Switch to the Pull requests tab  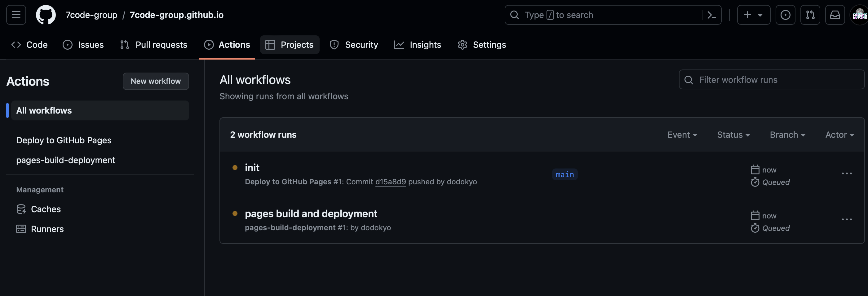coord(154,44)
